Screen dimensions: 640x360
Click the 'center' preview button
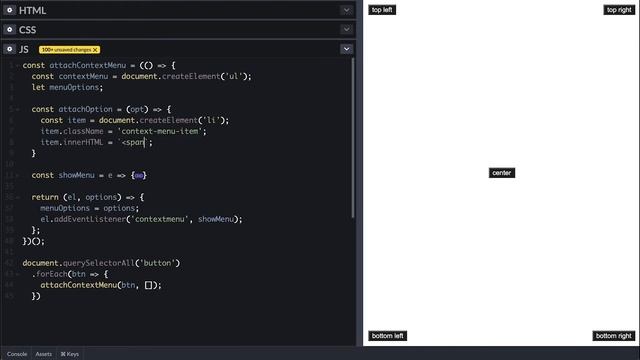point(502,173)
